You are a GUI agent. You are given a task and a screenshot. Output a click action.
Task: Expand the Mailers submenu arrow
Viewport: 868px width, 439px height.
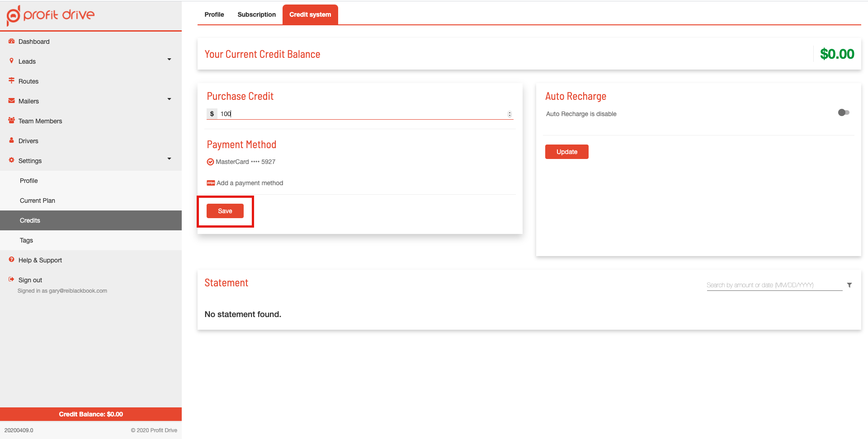click(170, 99)
